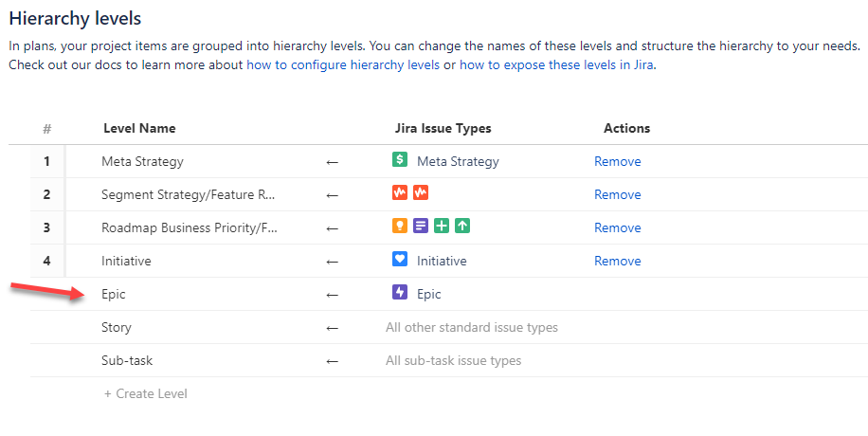The width and height of the screenshot is (868, 436).
Task: Edit the Meta Strategy level name field
Action: click(x=143, y=161)
